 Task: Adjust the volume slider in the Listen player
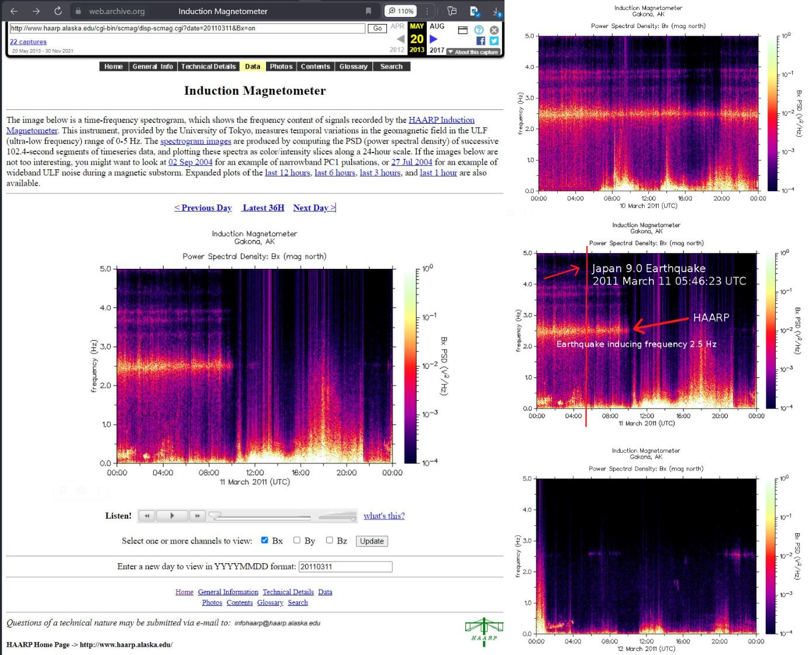tap(337, 517)
